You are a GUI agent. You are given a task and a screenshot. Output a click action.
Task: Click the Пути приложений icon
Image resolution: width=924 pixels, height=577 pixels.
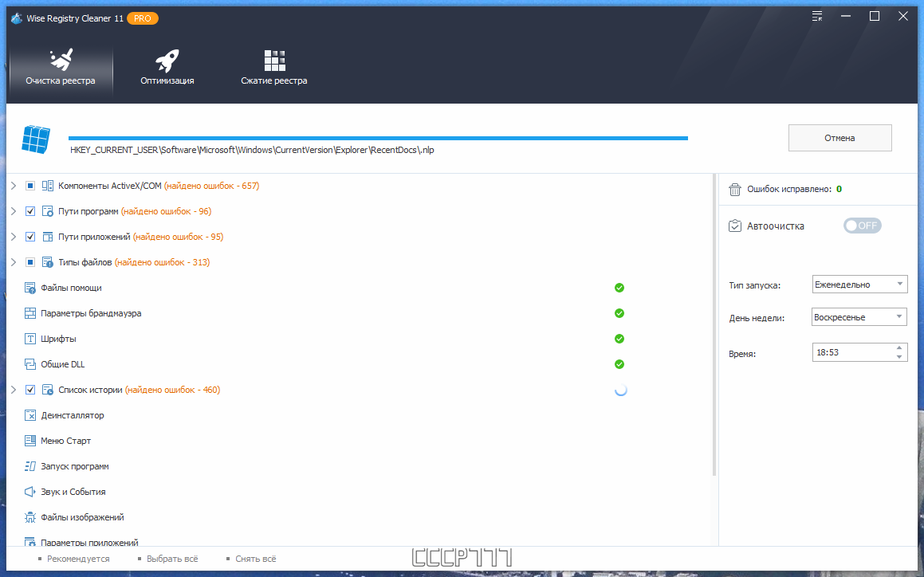coord(48,237)
